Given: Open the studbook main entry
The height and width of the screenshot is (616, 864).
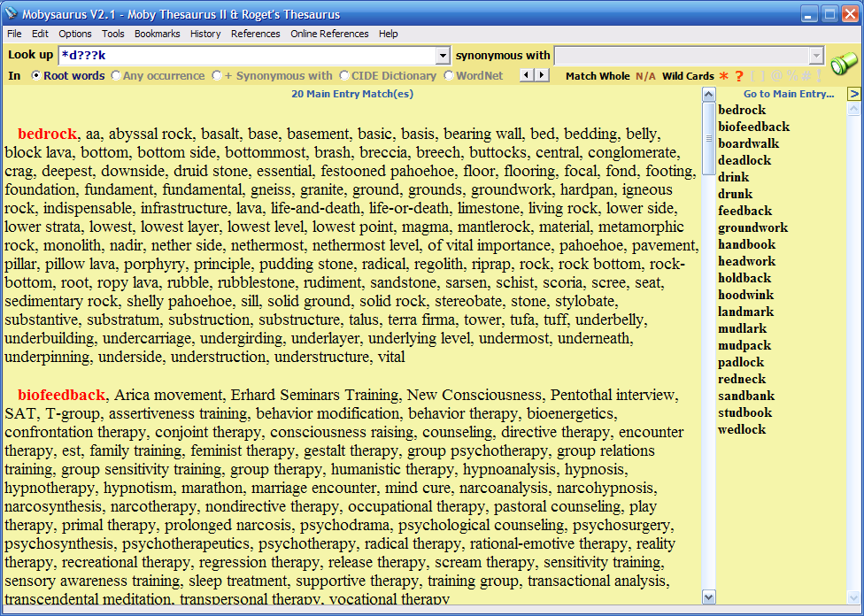Looking at the screenshot, I should [745, 412].
